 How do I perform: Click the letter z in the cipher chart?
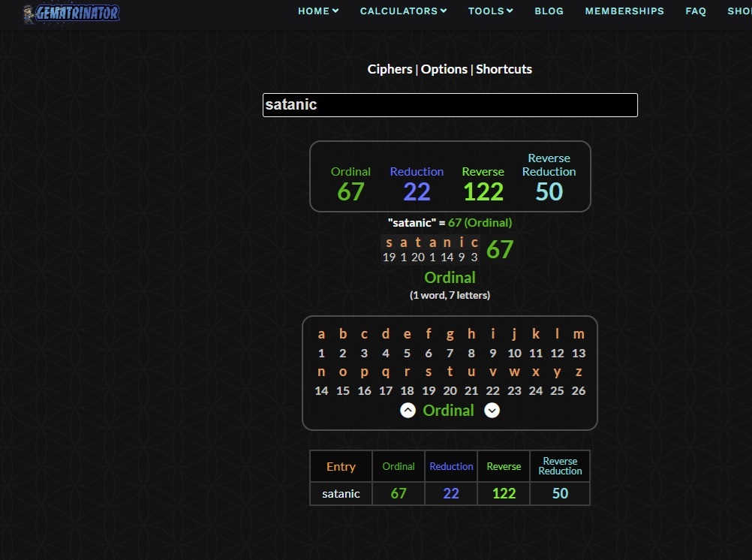[579, 372]
